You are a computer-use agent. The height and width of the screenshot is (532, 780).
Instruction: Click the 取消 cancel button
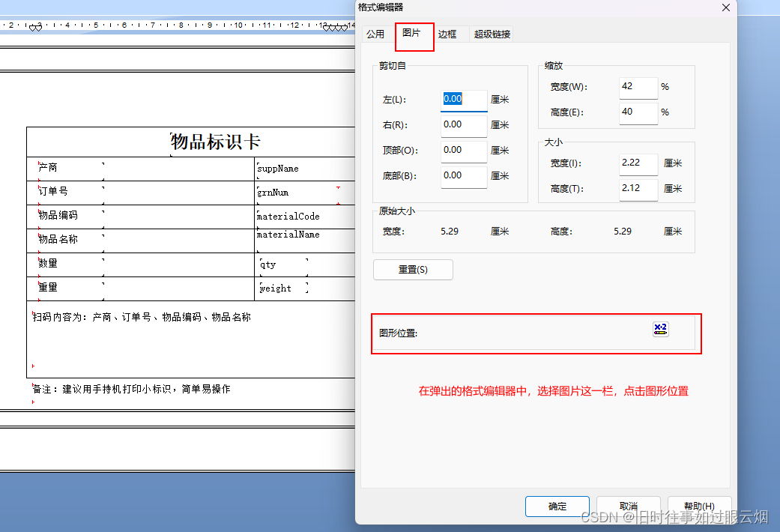click(x=628, y=507)
